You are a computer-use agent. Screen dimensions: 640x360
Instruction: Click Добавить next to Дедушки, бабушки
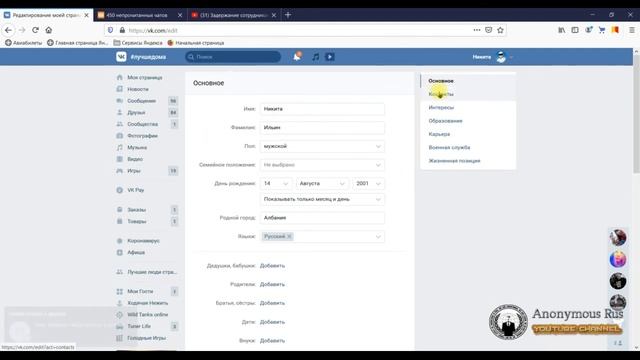pos(272,266)
